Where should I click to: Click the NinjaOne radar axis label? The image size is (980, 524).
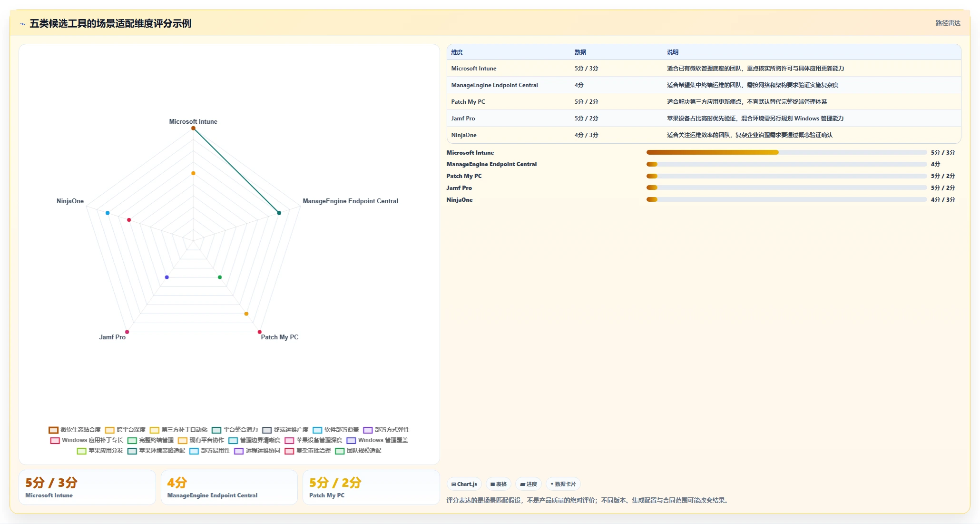[70, 201]
